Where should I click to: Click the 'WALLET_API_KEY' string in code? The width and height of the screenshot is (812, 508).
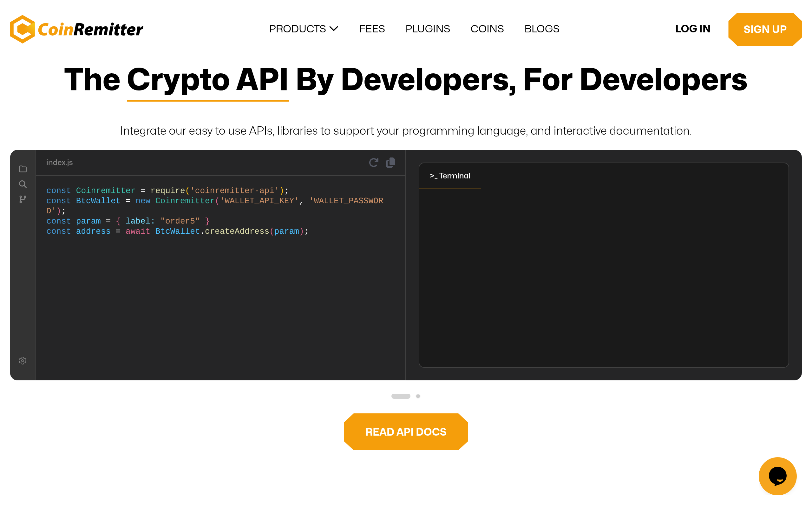259,201
